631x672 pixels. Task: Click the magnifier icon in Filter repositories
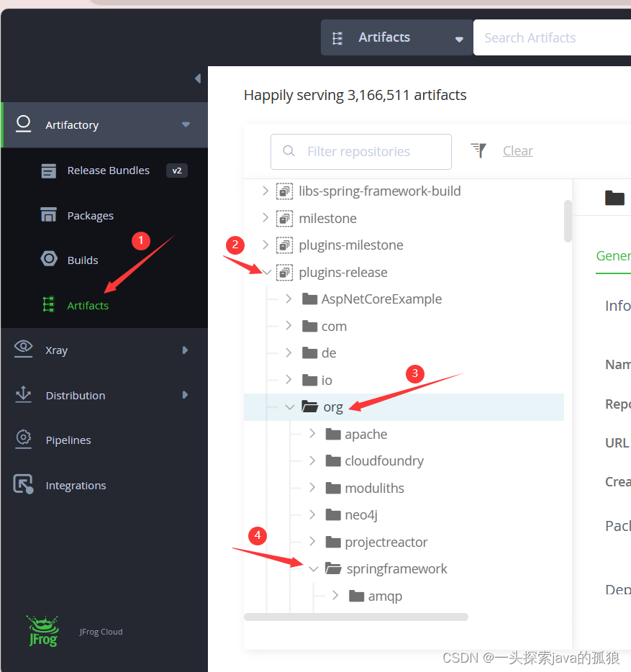[x=289, y=151]
